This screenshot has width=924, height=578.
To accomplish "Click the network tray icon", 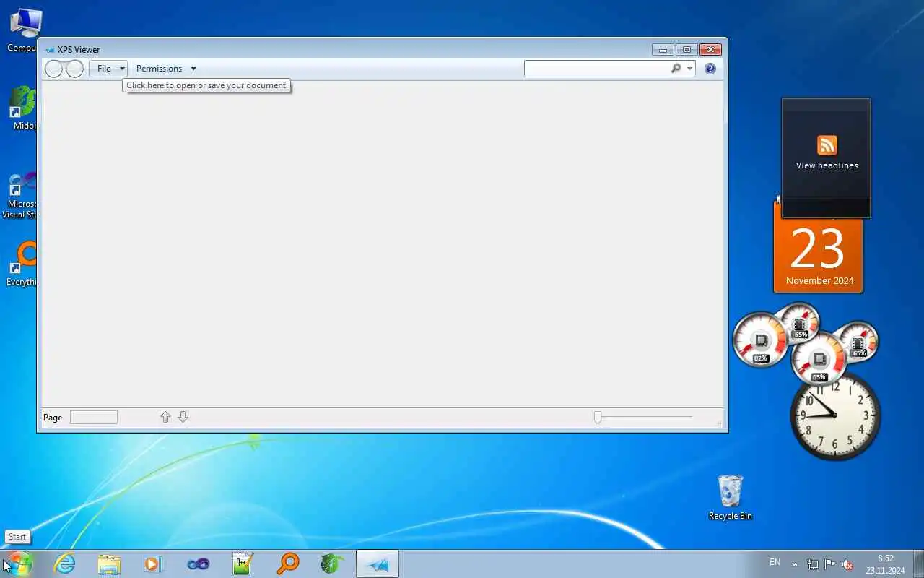I will pyautogui.click(x=812, y=564).
